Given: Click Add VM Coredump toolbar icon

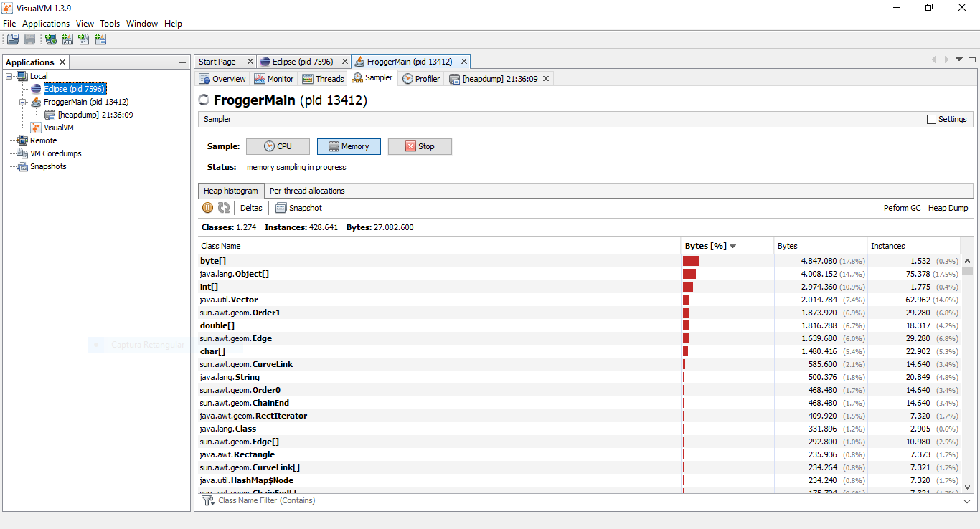Looking at the screenshot, I should (x=84, y=39).
